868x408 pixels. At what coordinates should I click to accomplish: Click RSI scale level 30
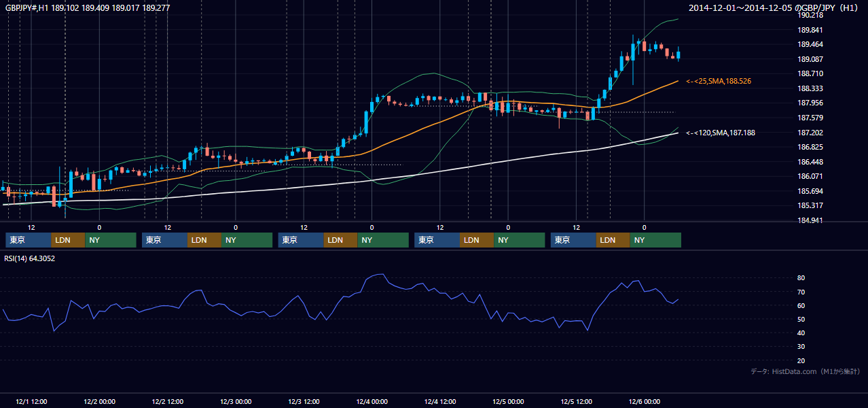click(801, 346)
